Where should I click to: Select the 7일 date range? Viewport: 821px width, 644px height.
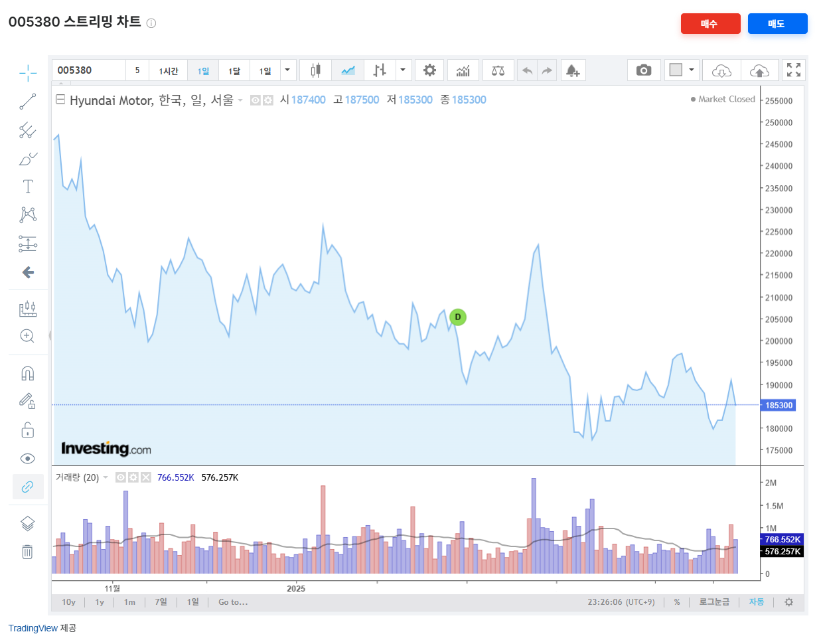[x=161, y=602]
